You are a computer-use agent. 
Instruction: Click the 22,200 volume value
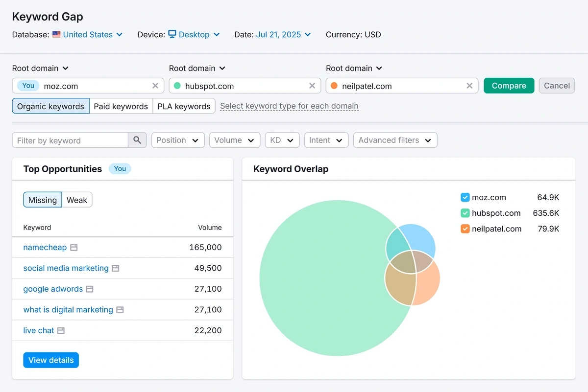[208, 331]
